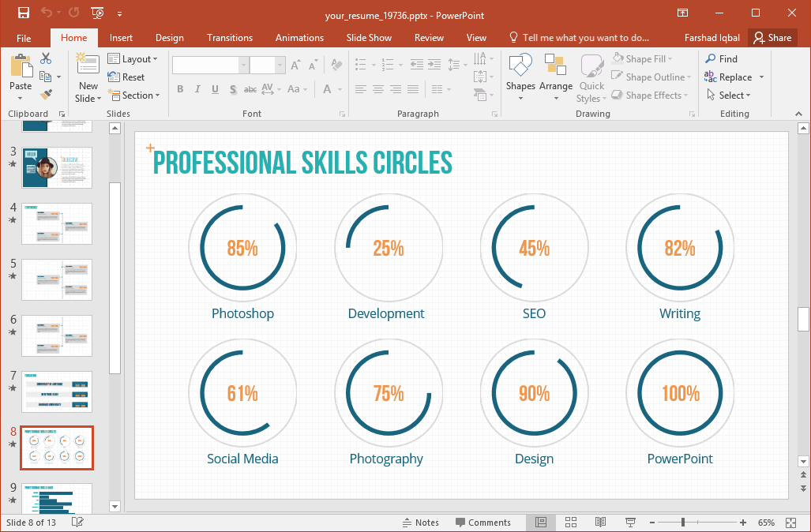Open the Arrange menu
This screenshot has width=811, height=532.
tap(555, 78)
